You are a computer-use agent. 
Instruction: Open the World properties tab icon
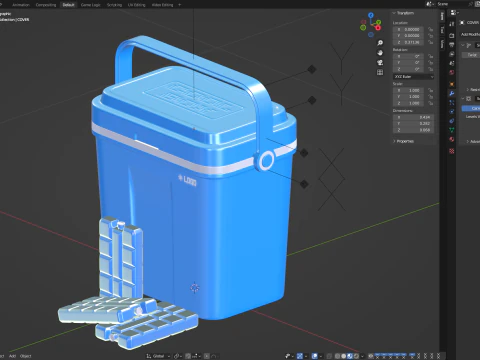(452, 72)
